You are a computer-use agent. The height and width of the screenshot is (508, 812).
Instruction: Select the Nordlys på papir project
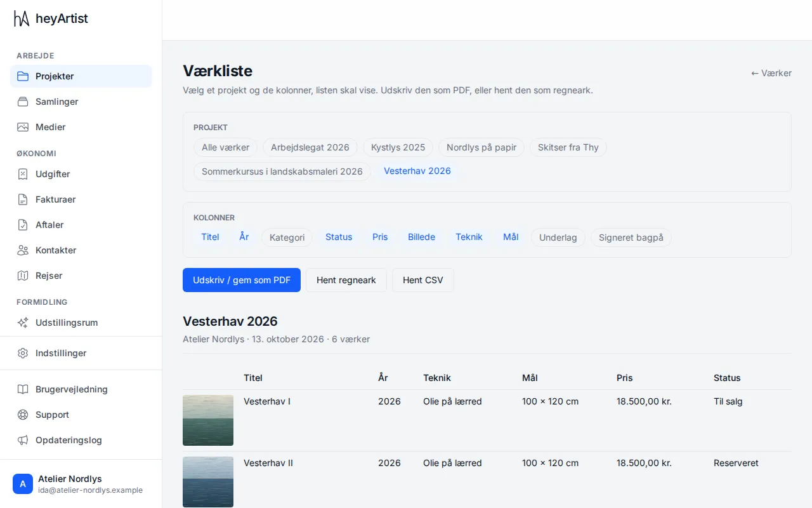pos(481,147)
